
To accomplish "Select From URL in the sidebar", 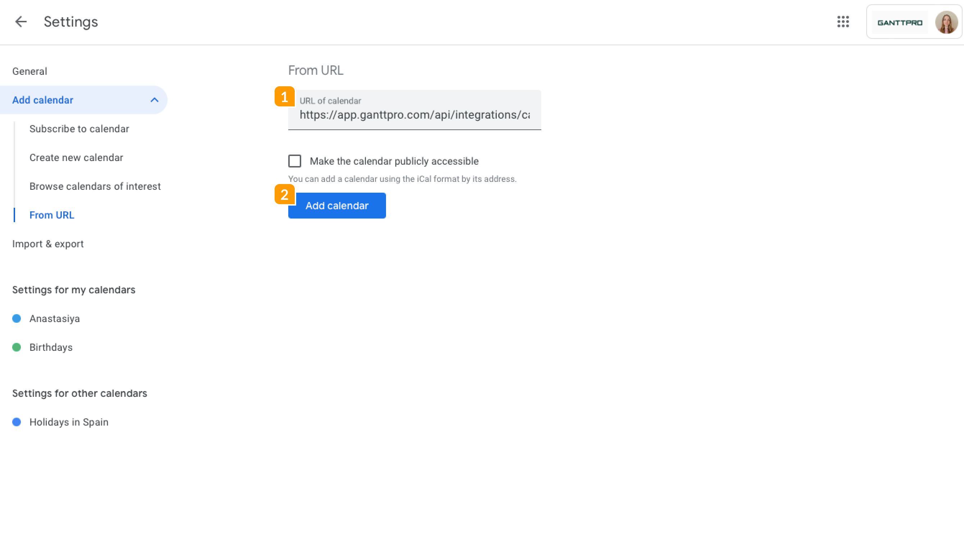I will click(x=52, y=215).
